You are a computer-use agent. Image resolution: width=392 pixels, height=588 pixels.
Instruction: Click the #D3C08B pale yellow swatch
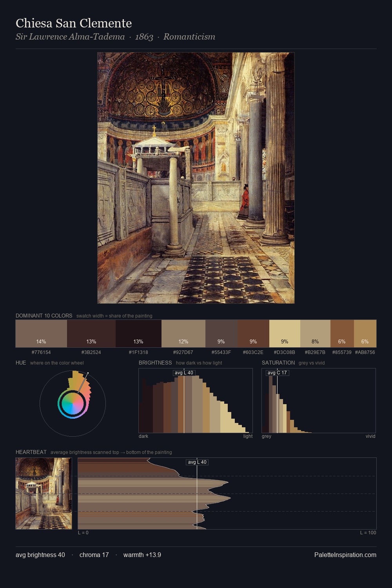285,334
